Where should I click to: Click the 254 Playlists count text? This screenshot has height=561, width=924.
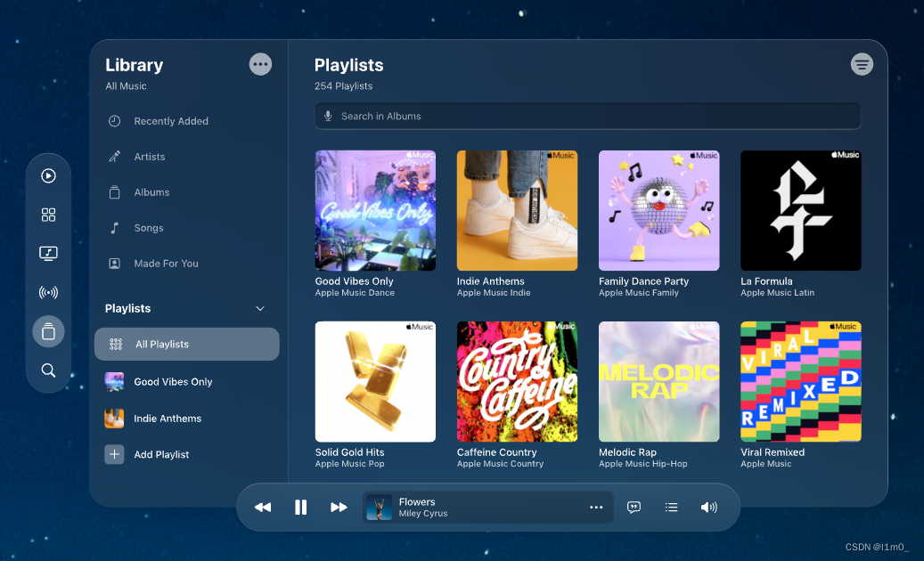click(x=344, y=86)
